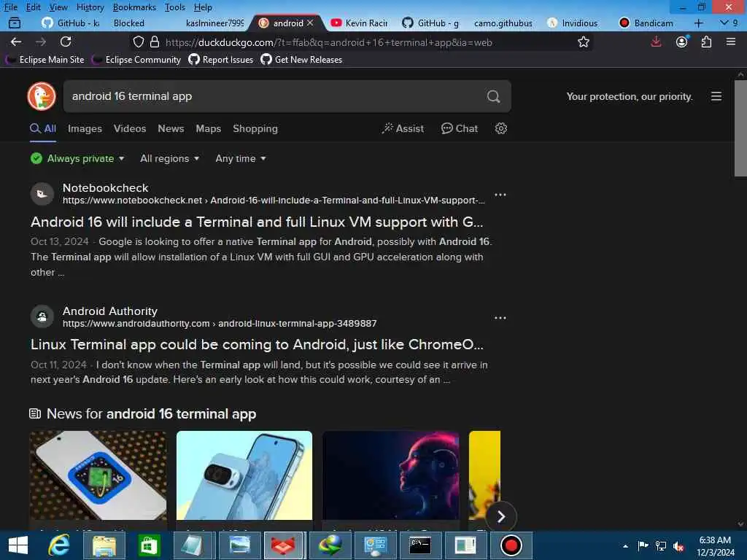This screenshot has width=747, height=560.
Task: Click the DuckDuckGo duck logo
Action: (x=42, y=96)
